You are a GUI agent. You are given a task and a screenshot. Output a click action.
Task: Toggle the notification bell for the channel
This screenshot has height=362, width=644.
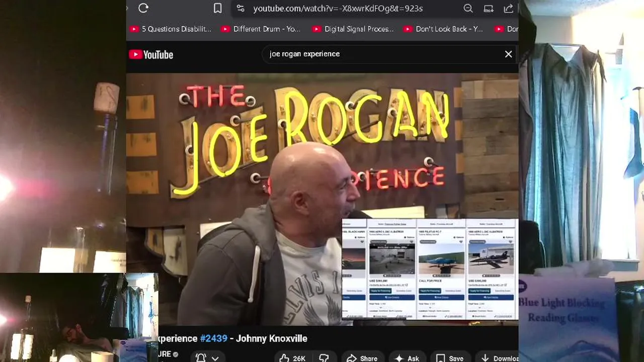tap(201, 358)
